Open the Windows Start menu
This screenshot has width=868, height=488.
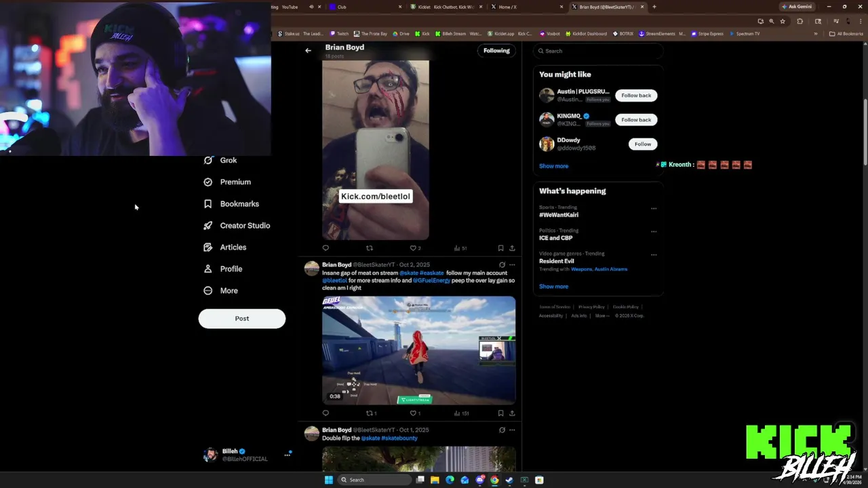click(329, 480)
